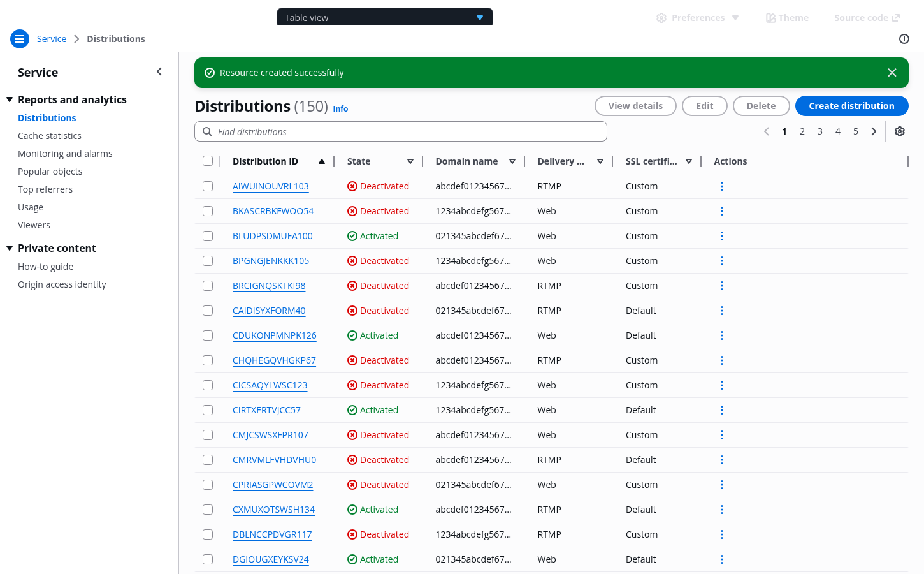Viewport: 924px width, 574px height.
Task: Open Cache statistics in the sidebar
Action: [x=50, y=136]
